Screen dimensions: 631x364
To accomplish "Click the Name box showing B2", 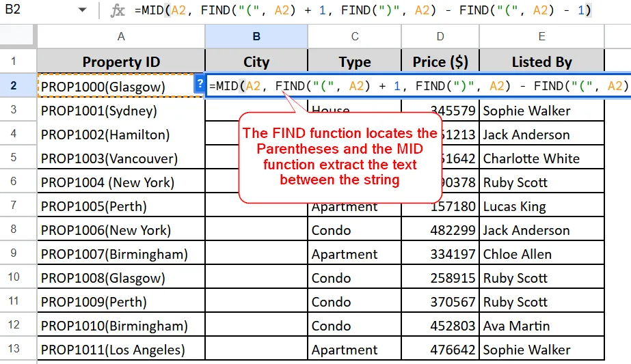I will click(x=13, y=10).
